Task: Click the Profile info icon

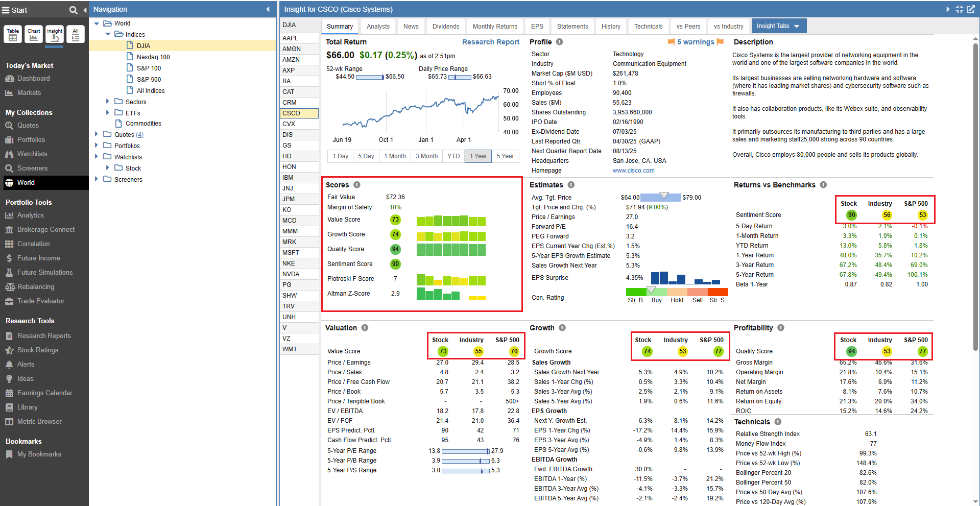Action: (x=559, y=42)
